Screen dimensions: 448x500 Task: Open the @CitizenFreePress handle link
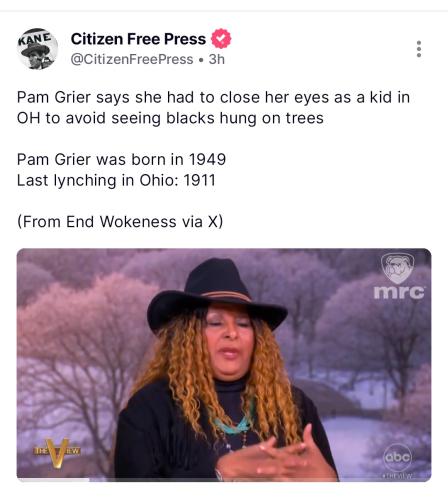tap(132, 59)
